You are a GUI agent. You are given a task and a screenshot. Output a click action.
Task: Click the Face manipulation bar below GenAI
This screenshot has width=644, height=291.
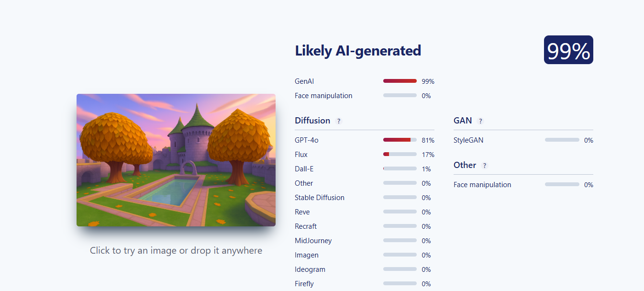(x=400, y=96)
